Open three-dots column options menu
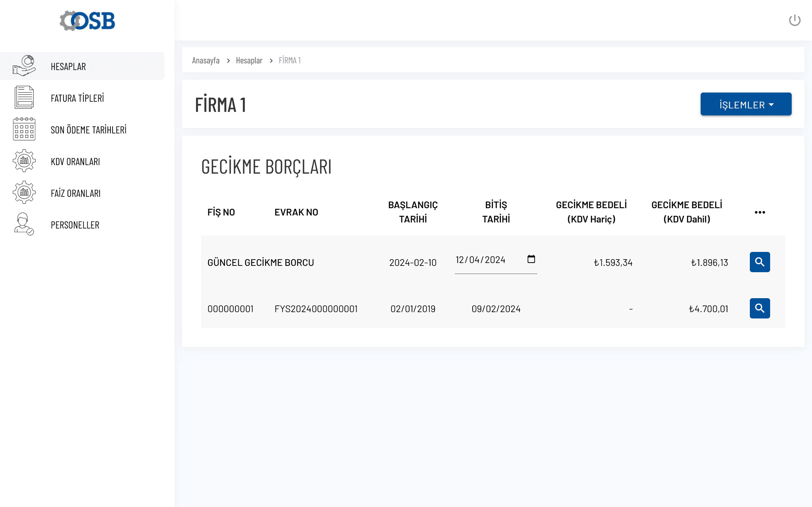The image size is (812, 507). (759, 212)
